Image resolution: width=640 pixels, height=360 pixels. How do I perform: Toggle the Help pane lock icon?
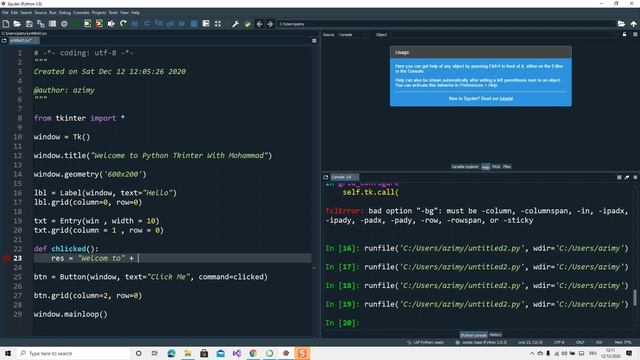tap(624, 35)
